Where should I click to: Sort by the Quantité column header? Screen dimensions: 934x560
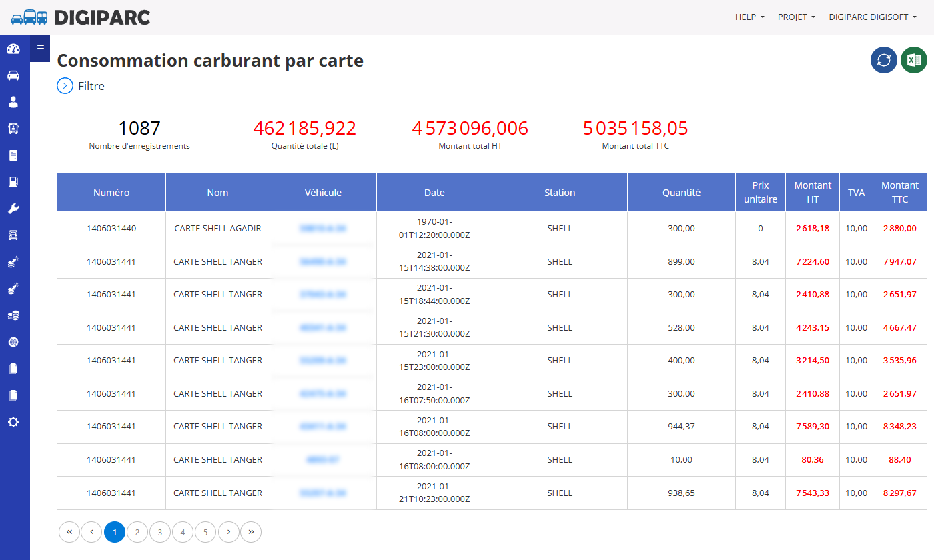click(x=681, y=193)
